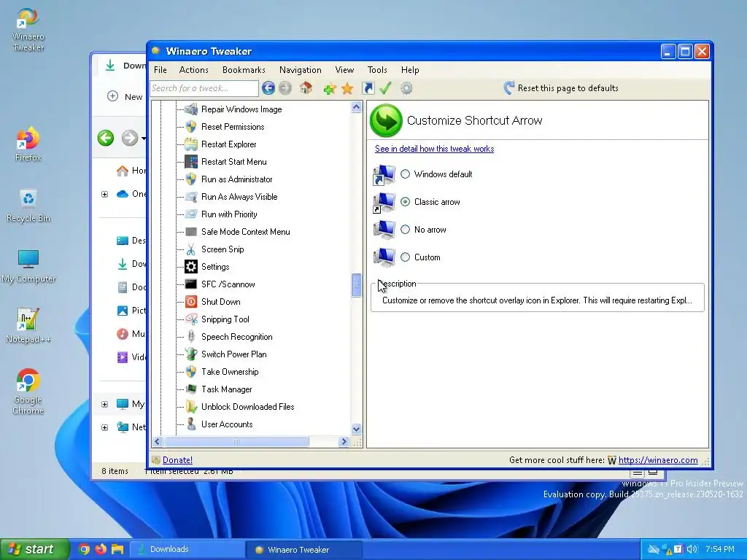Click the volume icon in system tray
747x560 pixels.
click(x=692, y=549)
